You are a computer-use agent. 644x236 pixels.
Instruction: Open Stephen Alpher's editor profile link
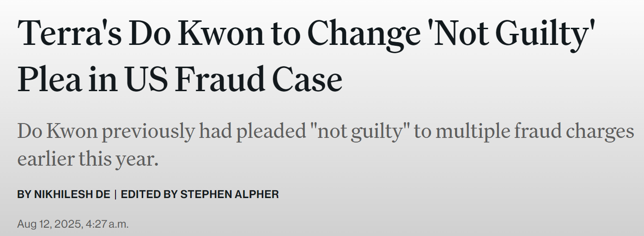[230, 194]
